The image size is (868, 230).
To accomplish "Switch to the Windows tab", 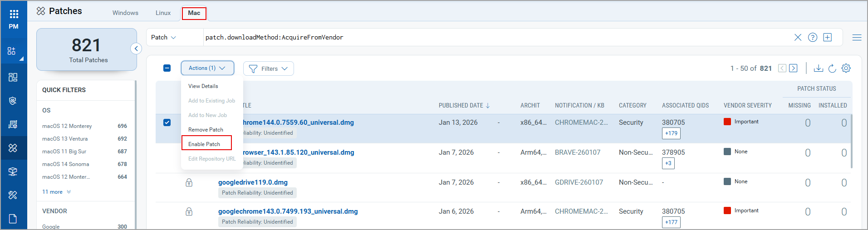I will click(x=125, y=13).
